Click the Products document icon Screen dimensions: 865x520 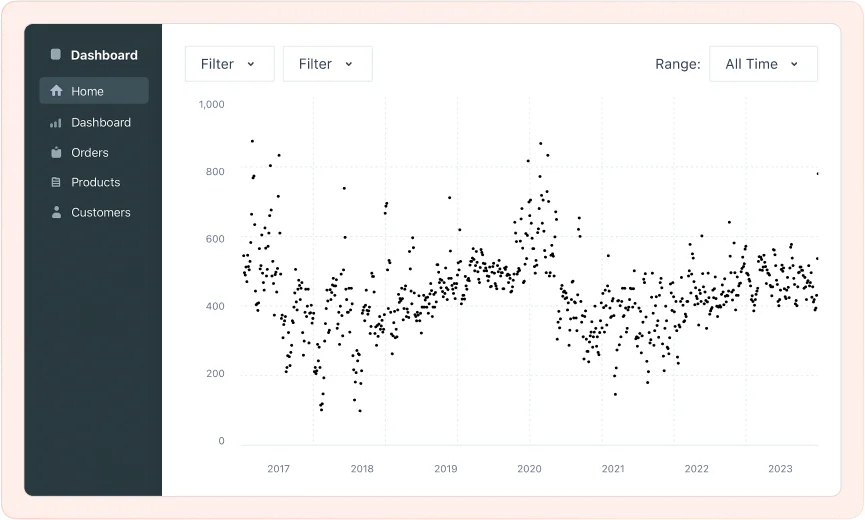56,182
